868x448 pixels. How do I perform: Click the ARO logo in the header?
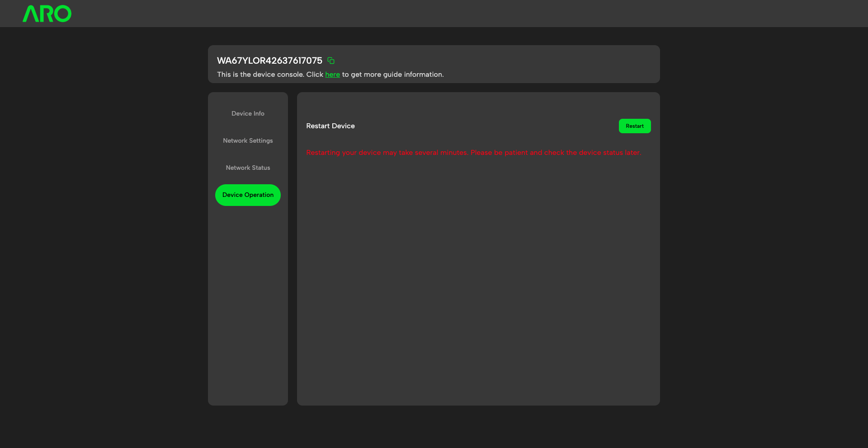[47, 14]
